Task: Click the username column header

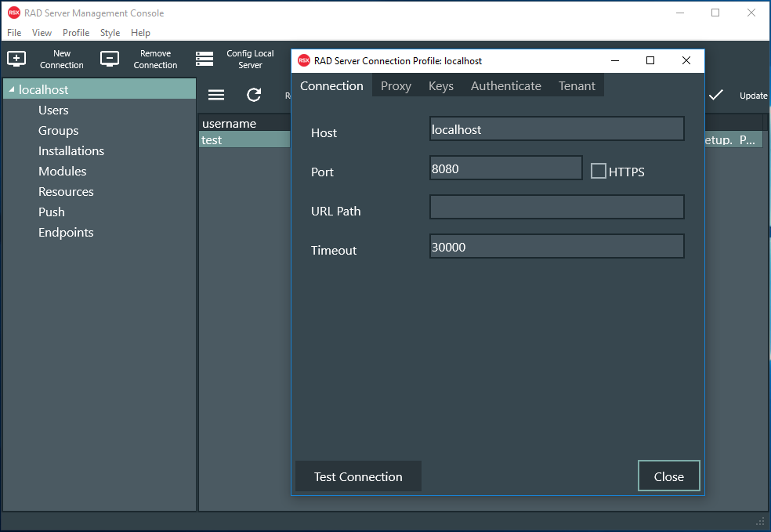Action: (x=245, y=124)
